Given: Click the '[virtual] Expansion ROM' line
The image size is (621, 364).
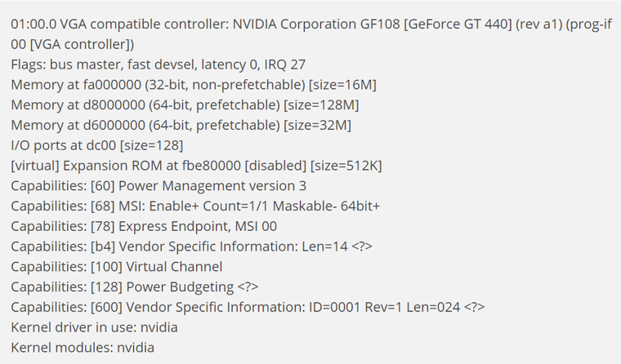Looking at the screenshot, I should point(196,166).
